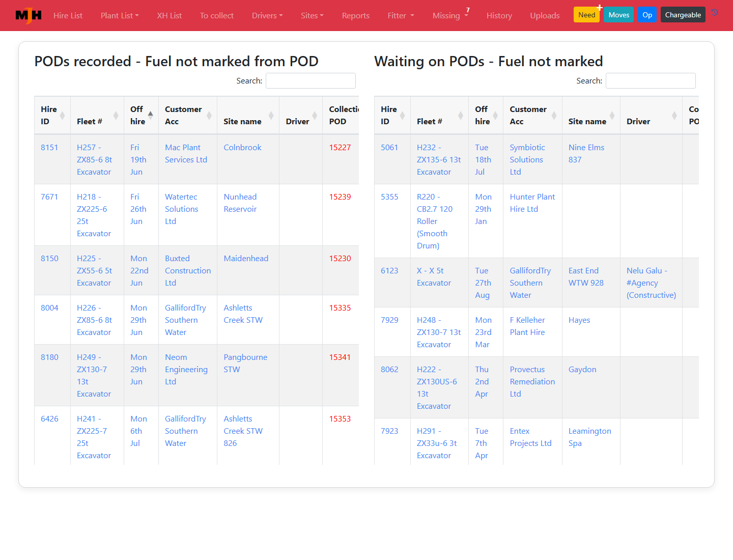This screenshot has width=733, height=560.
Task: Go to the Reports menu item
Action: pyautogui.click(x=356, y=16)
